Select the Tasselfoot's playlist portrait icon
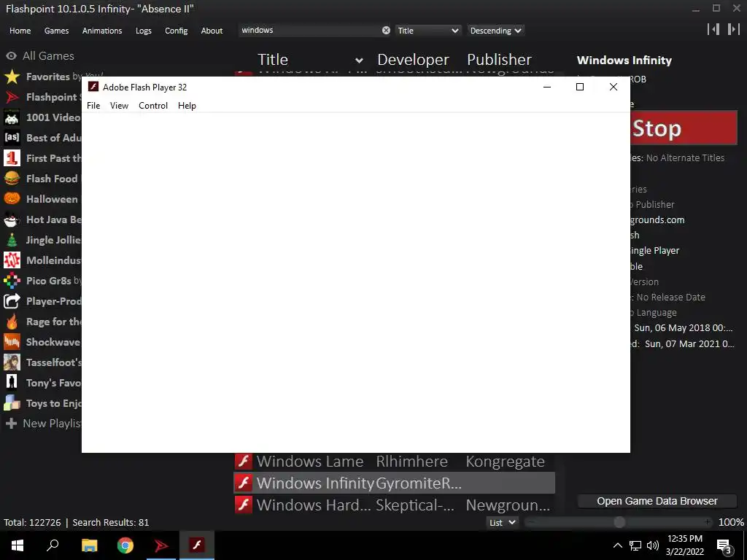 point(12,362)
